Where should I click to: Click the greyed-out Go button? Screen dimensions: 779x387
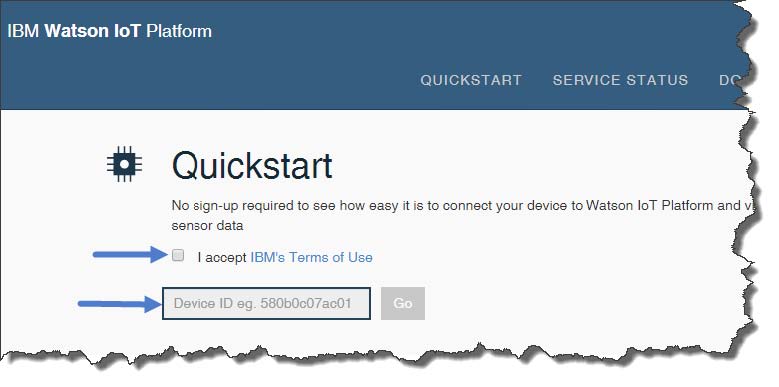[x=403, y=303]
